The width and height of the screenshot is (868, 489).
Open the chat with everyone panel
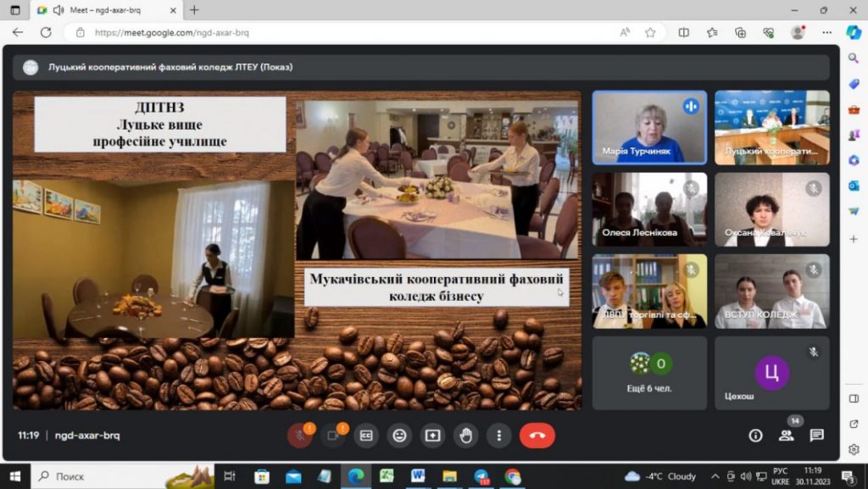coord(816,436)
